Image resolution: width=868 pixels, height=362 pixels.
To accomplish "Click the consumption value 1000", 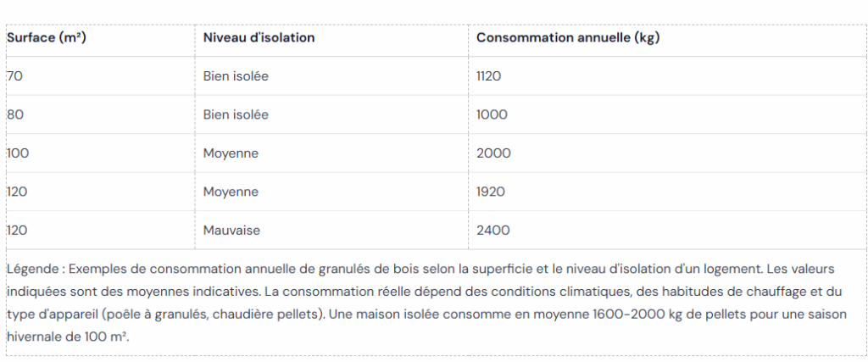I will [x=492, y=114].
